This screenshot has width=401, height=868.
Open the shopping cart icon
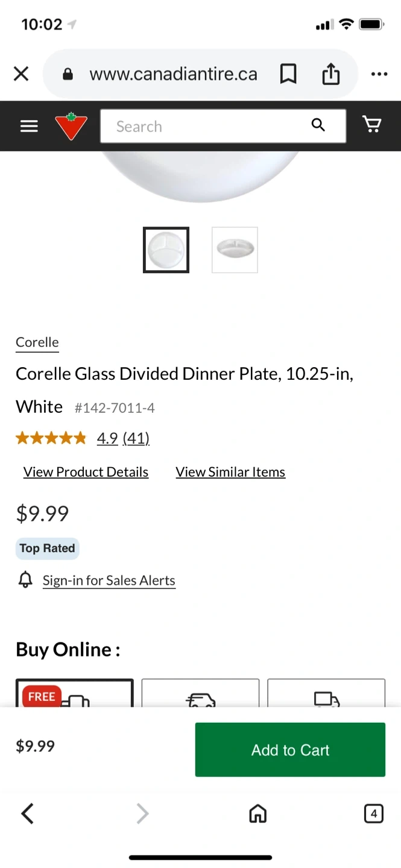click(x=371, y=125)
